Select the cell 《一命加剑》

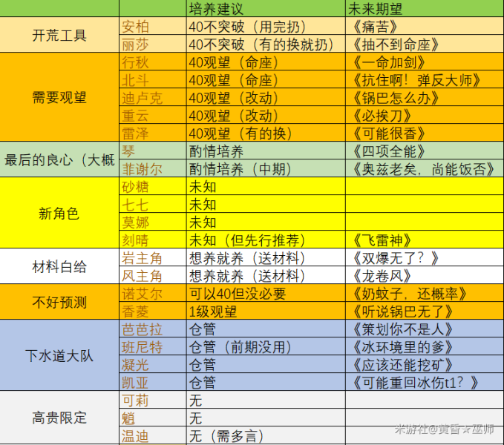click(x=425, y=62)
